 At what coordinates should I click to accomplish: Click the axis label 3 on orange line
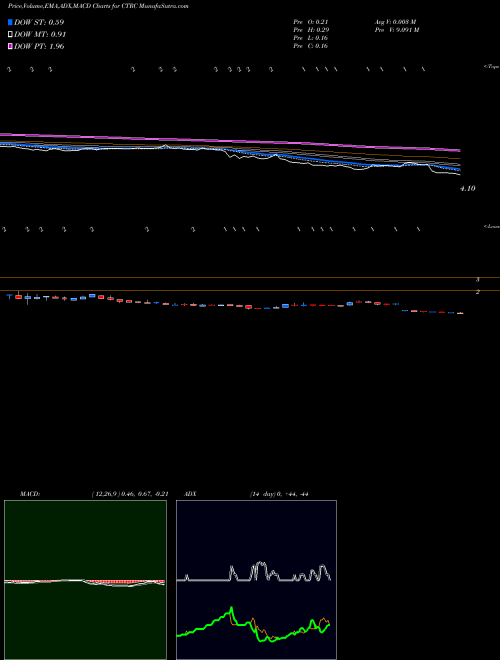(x=478, y=279)
